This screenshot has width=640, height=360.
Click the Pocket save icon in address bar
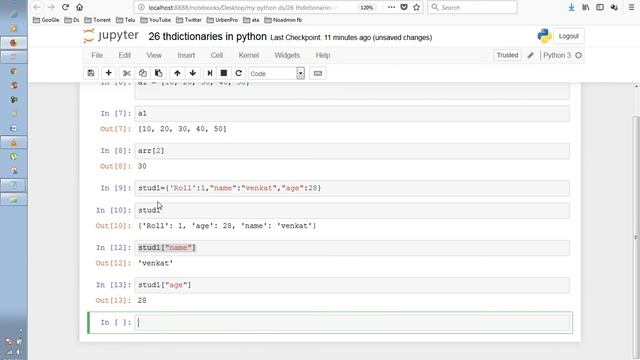[404, 7]
